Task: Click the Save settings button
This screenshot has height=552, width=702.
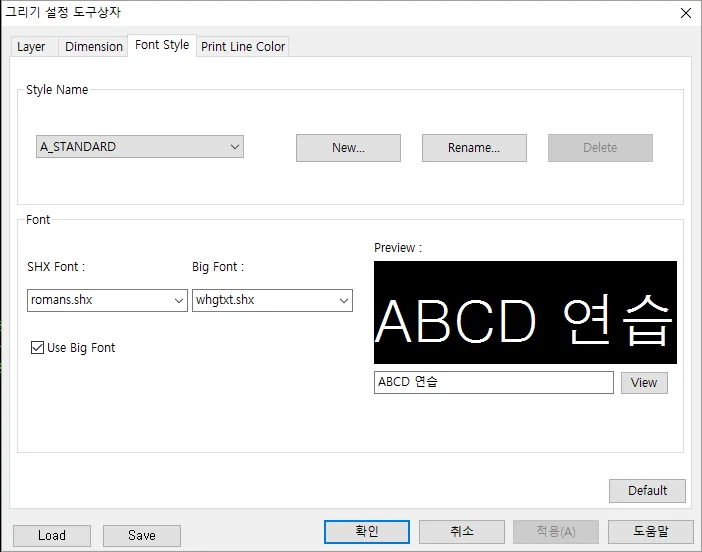Action: click(x=142, y=536)
